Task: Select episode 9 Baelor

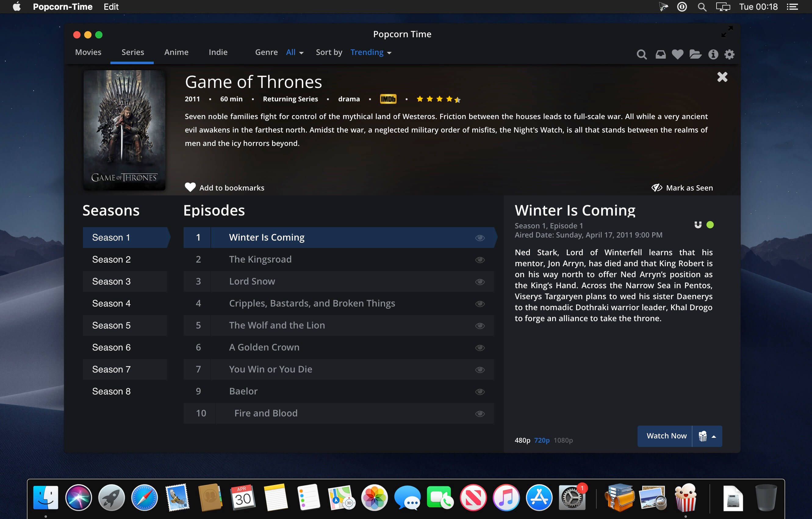Action: pos(339,391)
